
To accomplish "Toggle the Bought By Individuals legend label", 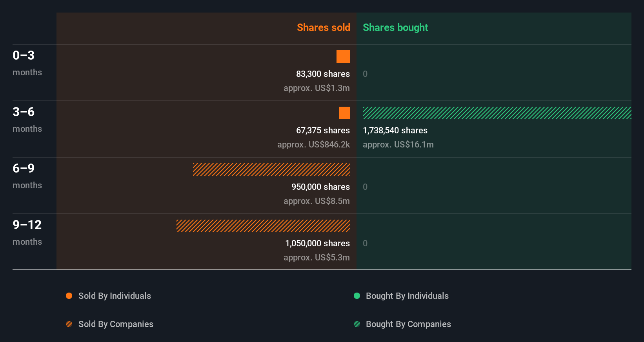I will (407, 296).
